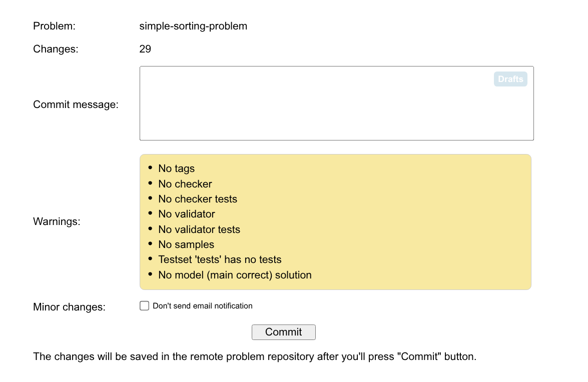This screenshot has width=588, height=382.
Task: Click the "No model (main correct) solution" warning
Action: 235,275
